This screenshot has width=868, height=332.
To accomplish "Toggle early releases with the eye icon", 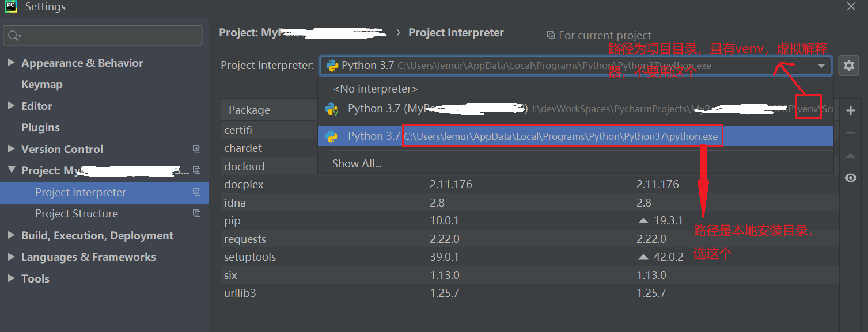I will click(x=851, y=177).
